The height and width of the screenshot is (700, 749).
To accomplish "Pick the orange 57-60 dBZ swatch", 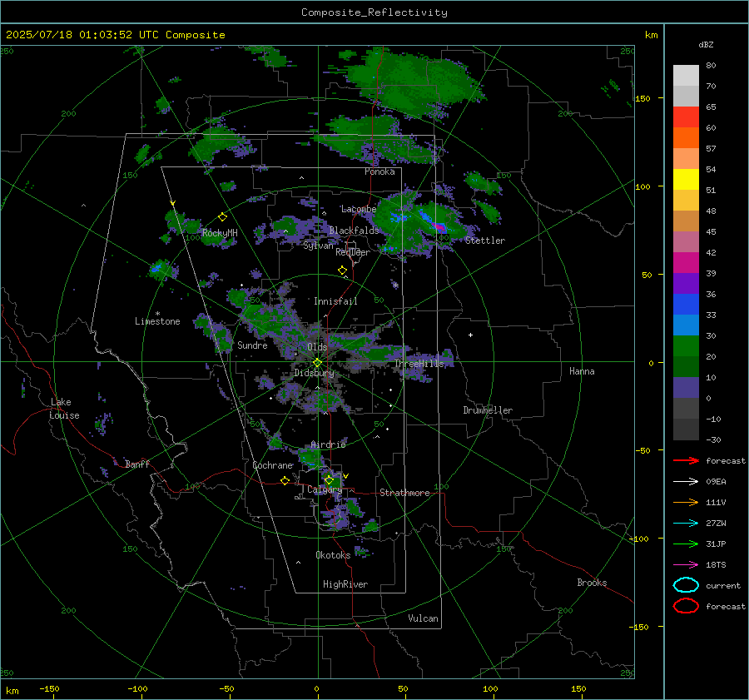I will click(x=686, y=138).
